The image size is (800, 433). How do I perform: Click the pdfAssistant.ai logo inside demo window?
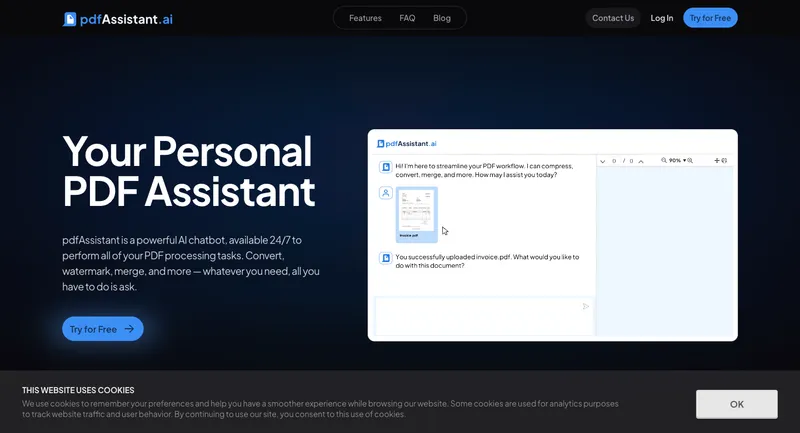(x=407, y=144)
